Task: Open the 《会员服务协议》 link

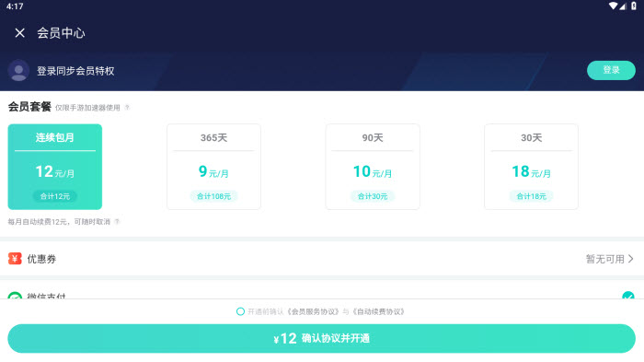Action: (x=314, y=312)
